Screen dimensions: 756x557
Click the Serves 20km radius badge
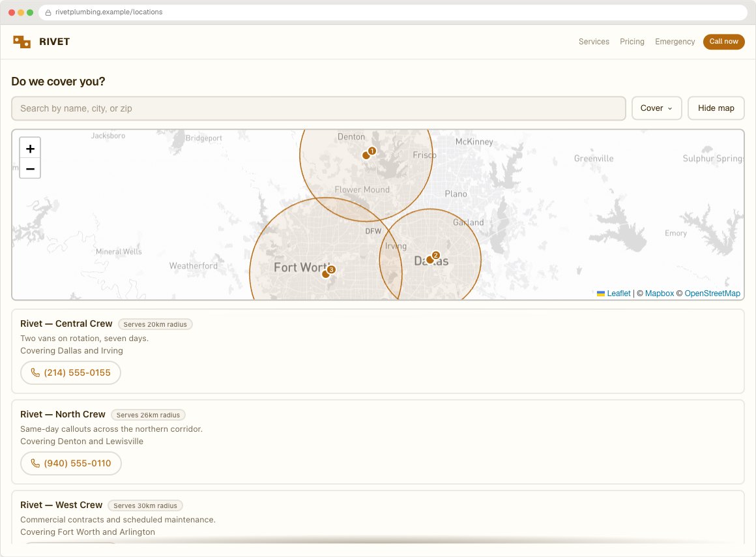coord(154,324)
